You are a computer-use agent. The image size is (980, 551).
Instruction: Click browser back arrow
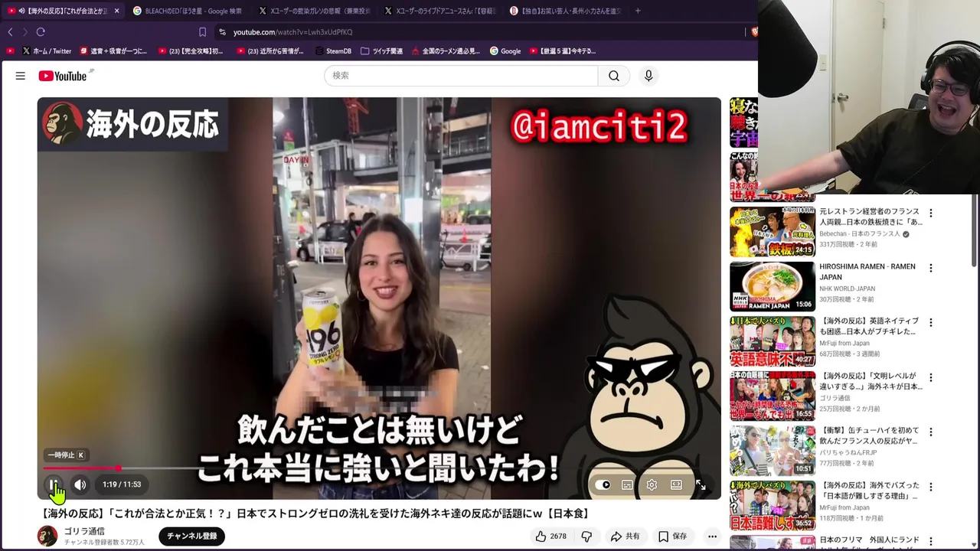click(10, 32)
